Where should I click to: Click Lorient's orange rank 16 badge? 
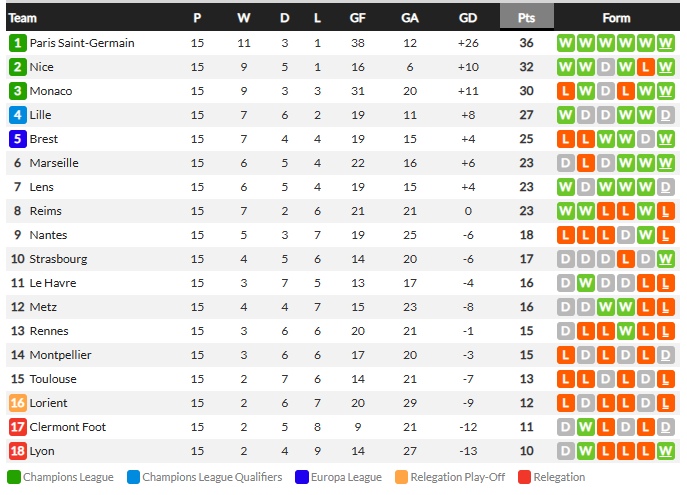18,403
